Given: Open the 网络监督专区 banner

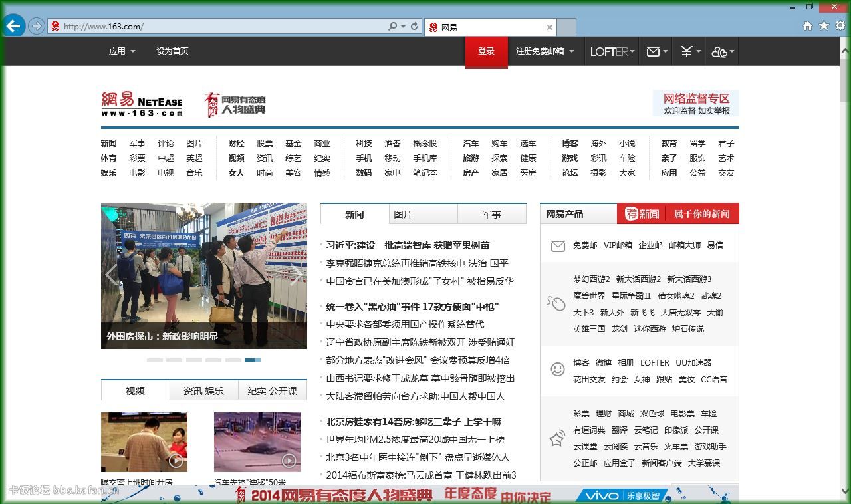Looking at the screenshot, I should tap(696, 104).
